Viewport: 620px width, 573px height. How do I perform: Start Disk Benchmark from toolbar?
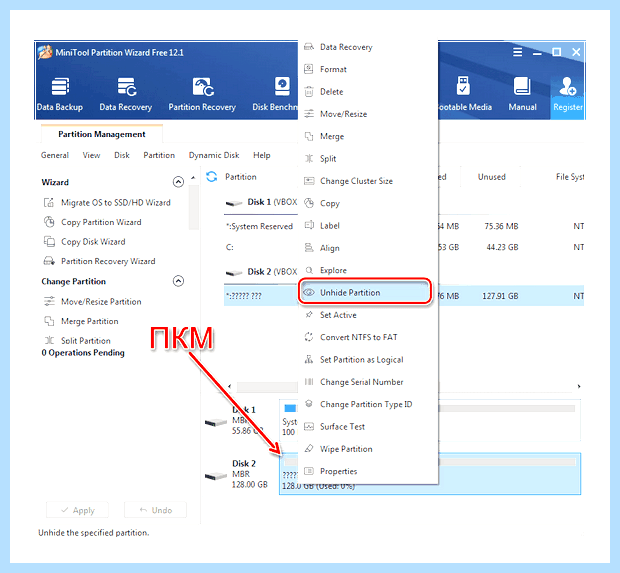[x=275, y=95]
